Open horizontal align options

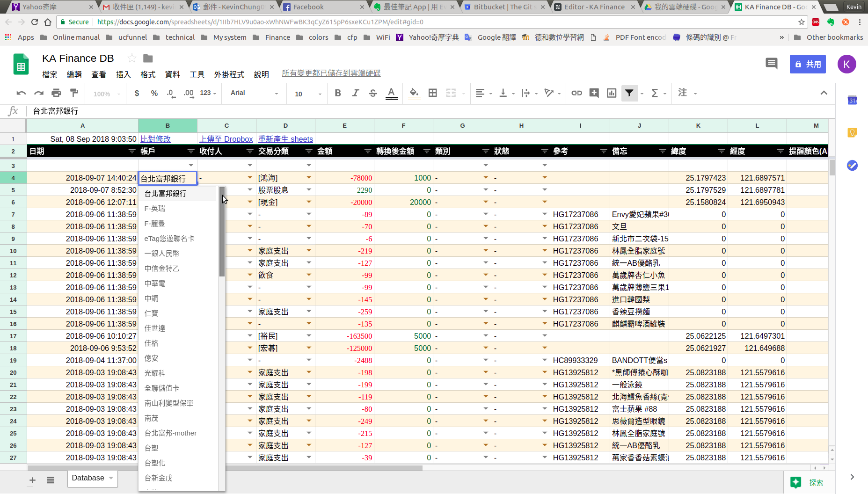click(x=483, y=93)
